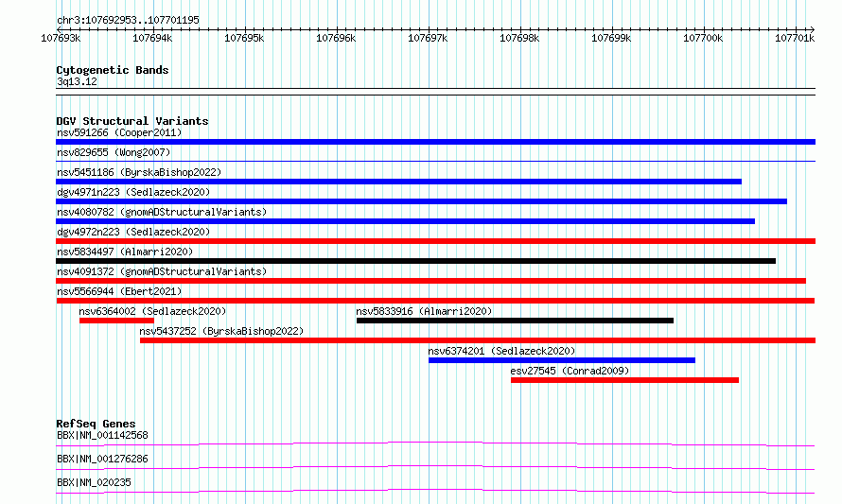Viewport: 842px width, 504px height.
Task: Open the short nsv6364002 (Sedlazeck2020) red bar
Action: click(116, 321)
